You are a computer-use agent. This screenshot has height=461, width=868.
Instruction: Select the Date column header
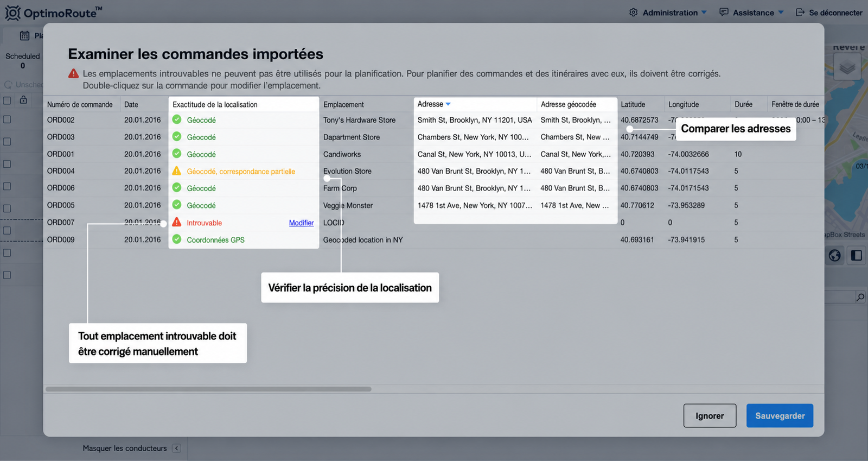pos(131,104)
